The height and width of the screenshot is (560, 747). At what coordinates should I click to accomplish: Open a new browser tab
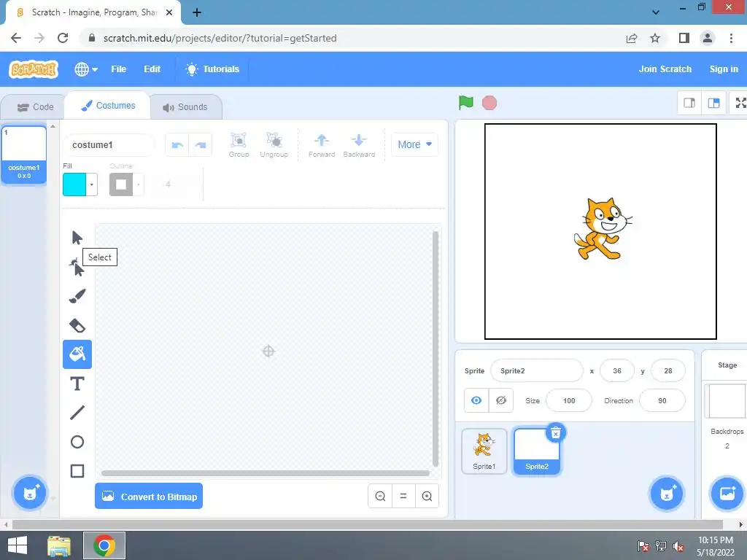click(197, 12)
